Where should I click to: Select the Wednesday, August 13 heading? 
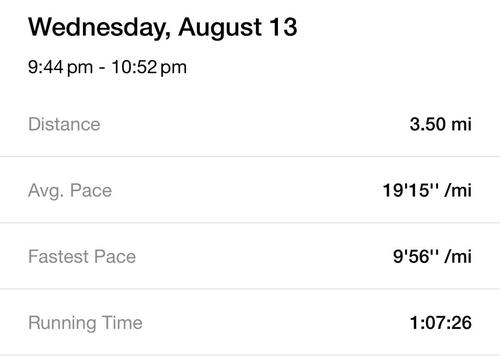pos(163,27)
